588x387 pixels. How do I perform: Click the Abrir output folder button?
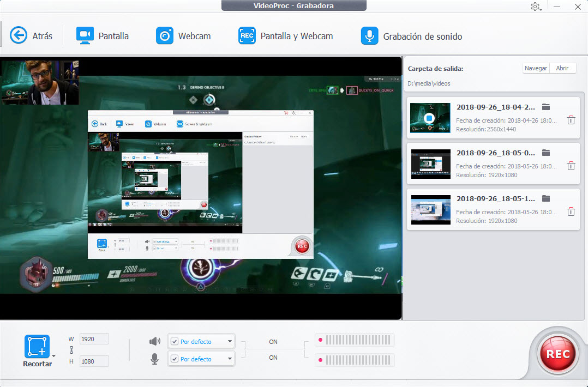click(562, 68)
